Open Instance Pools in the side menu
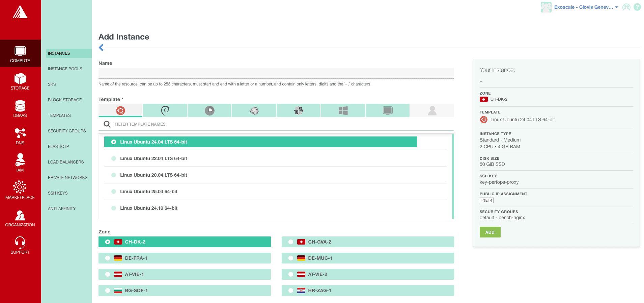This screenshot has width=644, height=303. click(x=65, y=69)
